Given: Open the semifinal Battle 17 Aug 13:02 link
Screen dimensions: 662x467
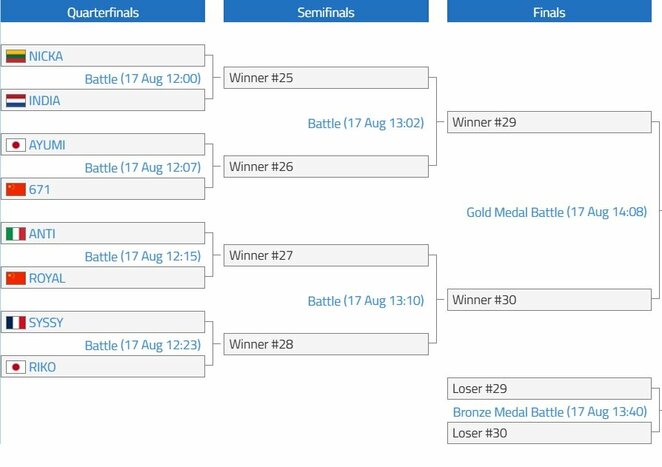Looking at the screenshot, I should 366,123.
